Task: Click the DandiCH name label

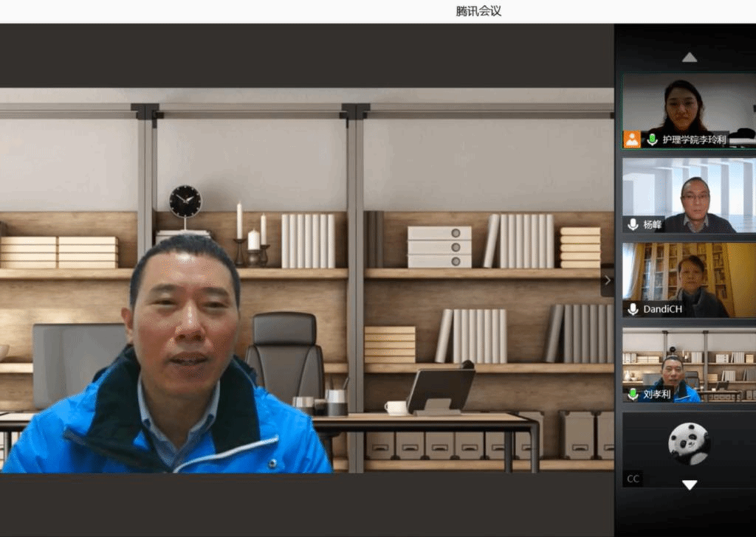Action: coord(662,309)
